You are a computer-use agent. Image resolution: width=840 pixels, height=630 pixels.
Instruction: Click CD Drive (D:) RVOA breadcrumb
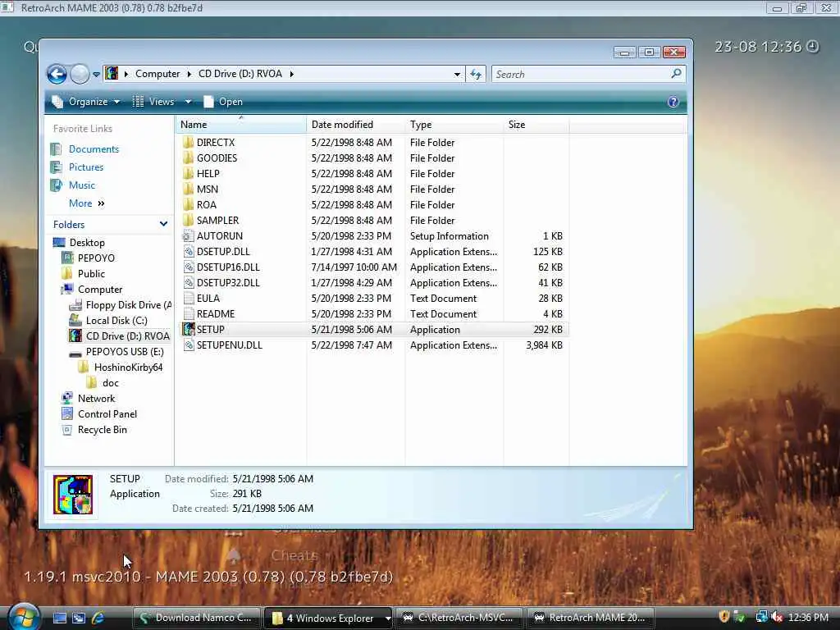coord(240,74)
